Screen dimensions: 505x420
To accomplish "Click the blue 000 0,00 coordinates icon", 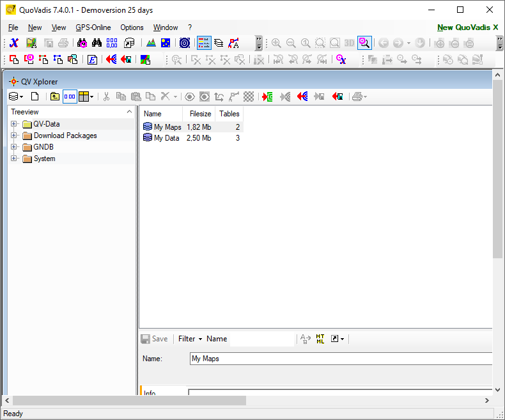I will click(x=112, y=43).
